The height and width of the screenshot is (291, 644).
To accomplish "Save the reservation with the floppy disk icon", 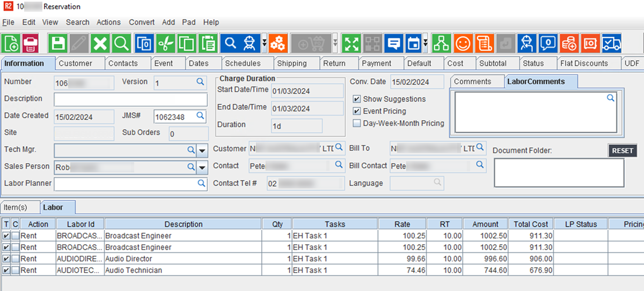I will click(x=57, y=43).
